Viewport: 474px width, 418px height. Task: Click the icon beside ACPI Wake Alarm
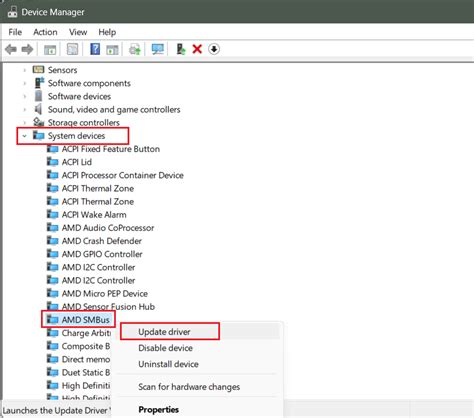point(52,214)
